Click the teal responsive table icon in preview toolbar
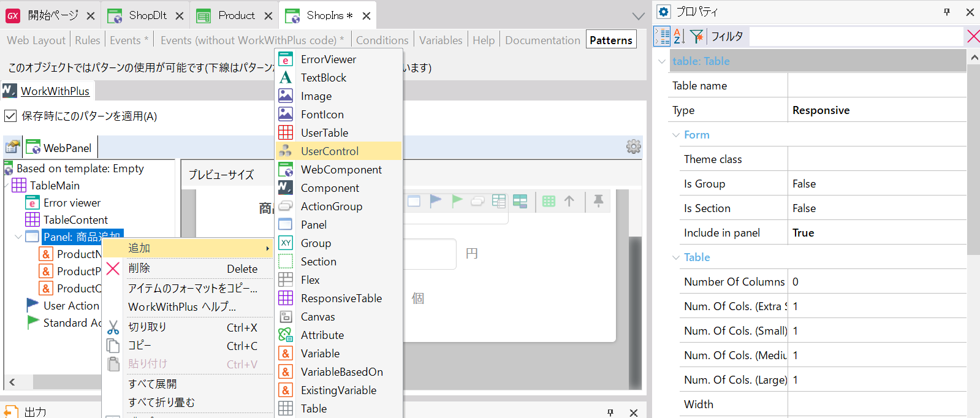Image resolution: width=980 pixels, height=418 pixels. coord(520,201)
